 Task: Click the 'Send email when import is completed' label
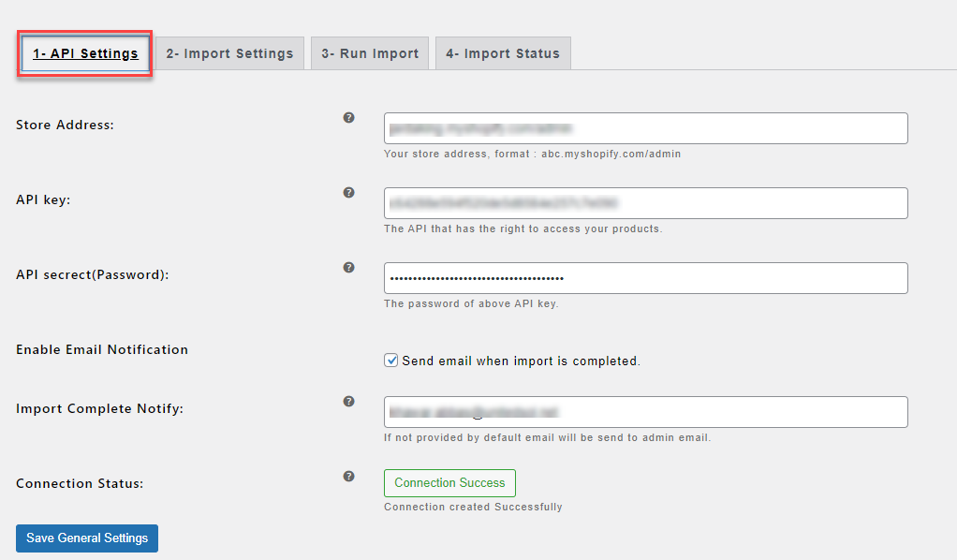pos(521,361)
